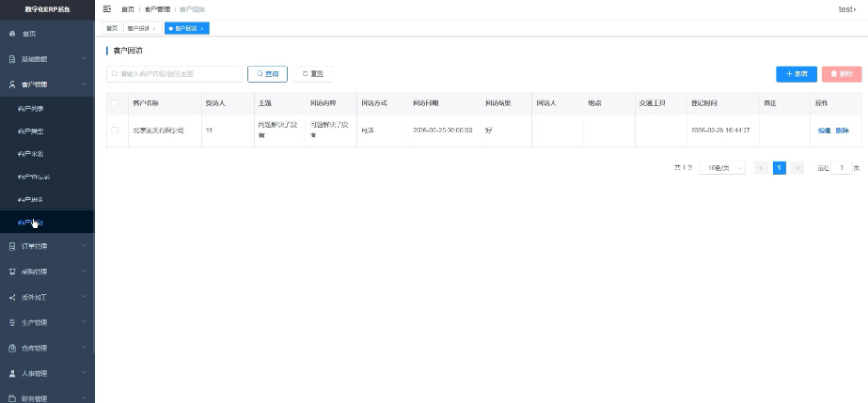Expand the 基础数据 menu chevron

click(84, 59)
